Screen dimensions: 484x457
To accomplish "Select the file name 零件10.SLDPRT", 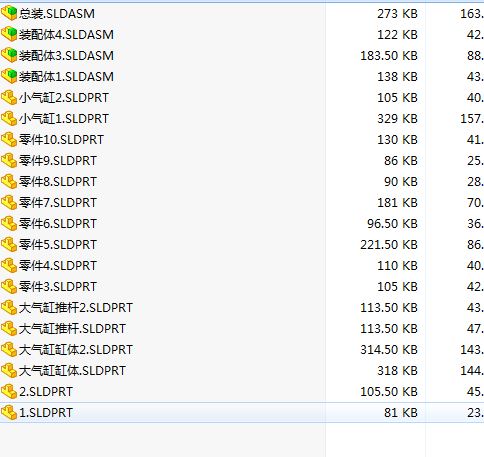I will pyautogui.click(x=61, y=140).
